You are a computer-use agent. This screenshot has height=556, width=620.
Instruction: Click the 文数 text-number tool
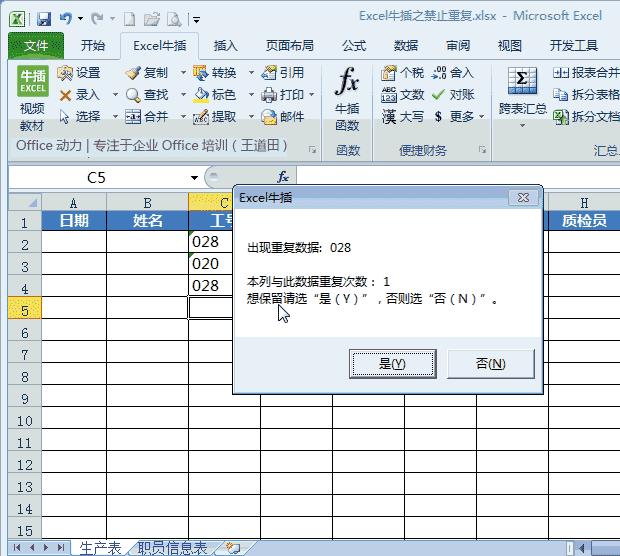pyautogui.click(x=402, y=95)
